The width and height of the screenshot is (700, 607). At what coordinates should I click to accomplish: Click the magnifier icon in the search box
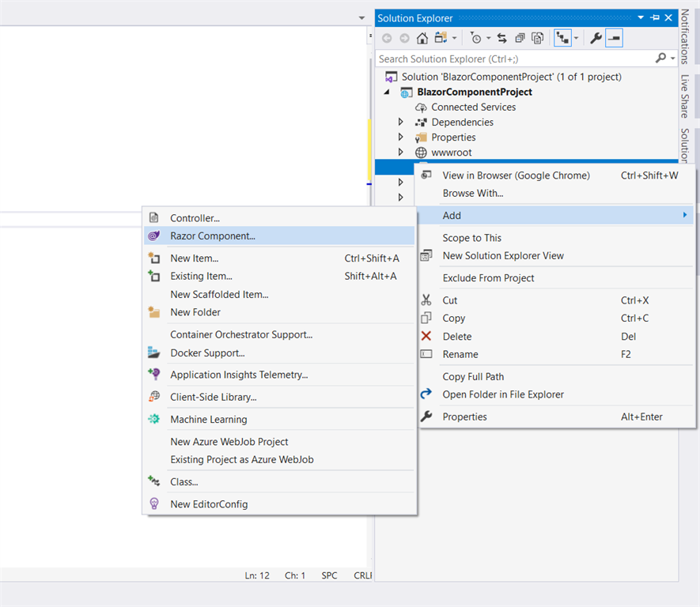[660, 58]
